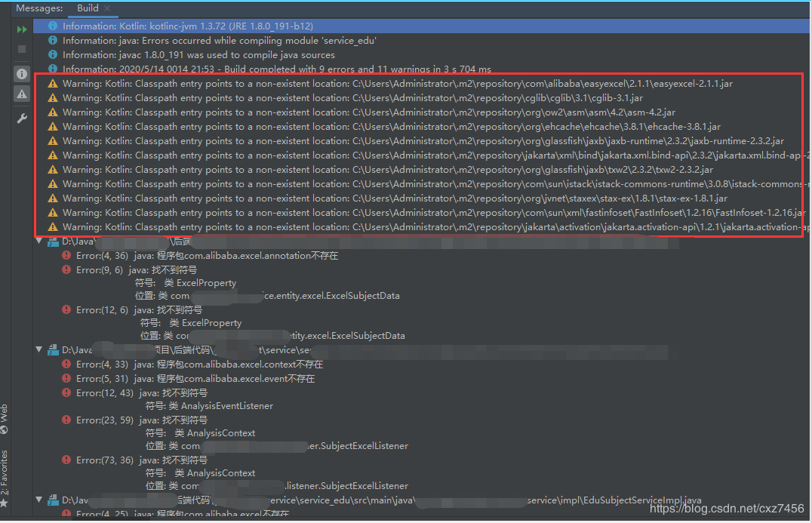
Task: Select the Kotlin kotlinc-jvm 1.3.72 information row
Action: pyautogui.click(x=422, y=26)
